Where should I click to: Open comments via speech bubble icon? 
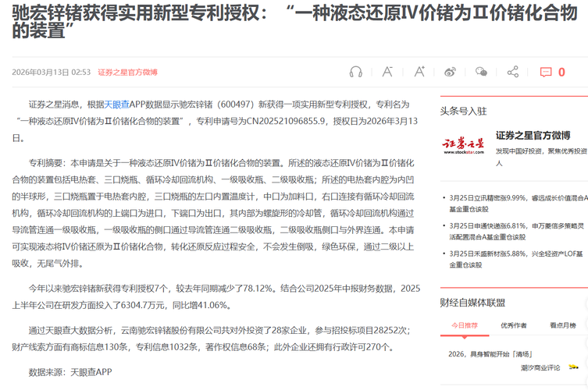click(546, 72)
